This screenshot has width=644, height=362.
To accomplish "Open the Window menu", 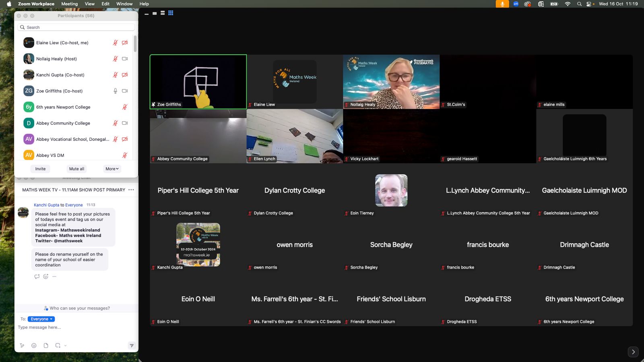I will (124, 4).
